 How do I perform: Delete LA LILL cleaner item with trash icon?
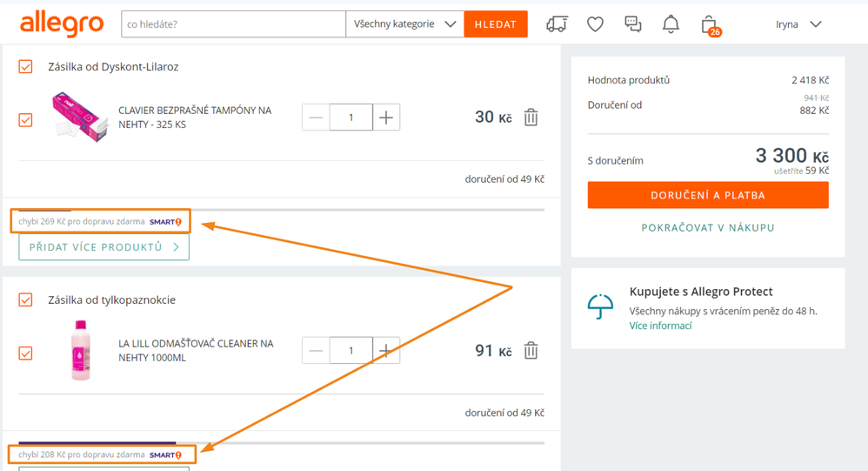point(531,350)
